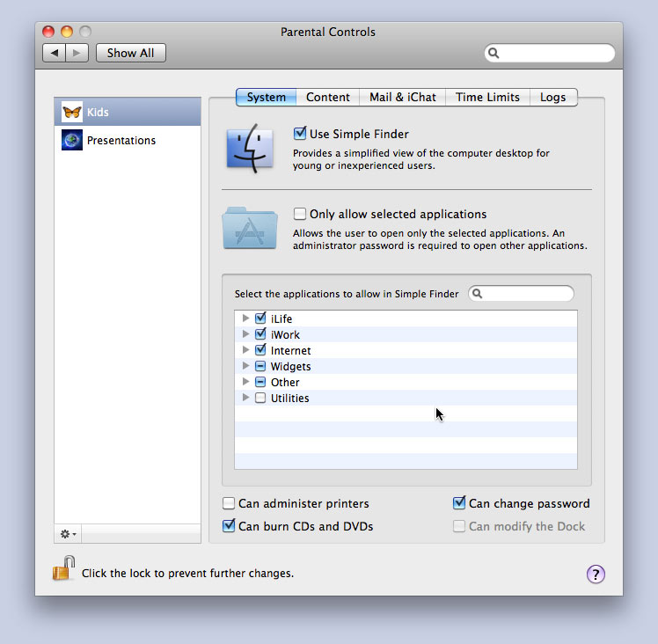This screenshot has height=644, width=658.
Task: Click the lock icon to prevent changes
Action: click(63, 569)
